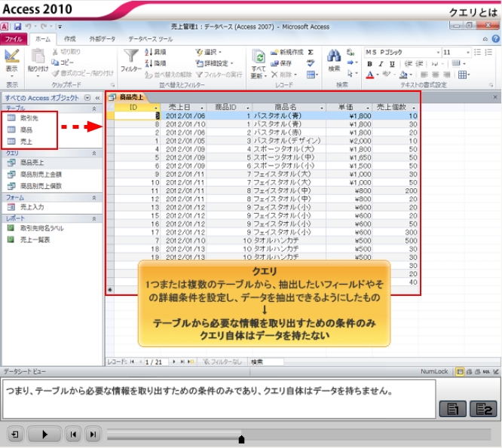Open the ID column dropdown
The width and height of the screenshot is (502, 448).
(x=156, y=108)
